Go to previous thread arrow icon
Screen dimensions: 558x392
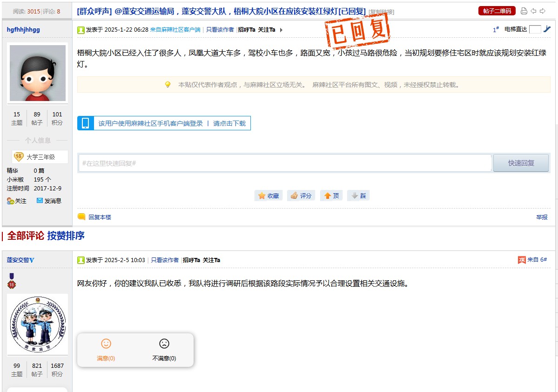coord(533,11)
